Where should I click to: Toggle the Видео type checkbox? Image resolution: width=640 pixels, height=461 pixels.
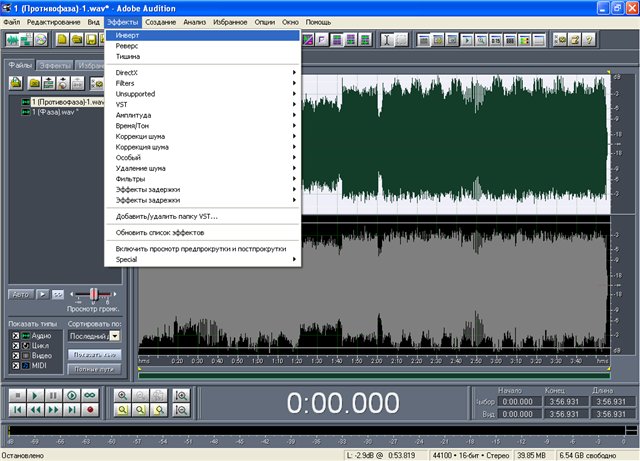pyautogui.click(x=14, y=357)
